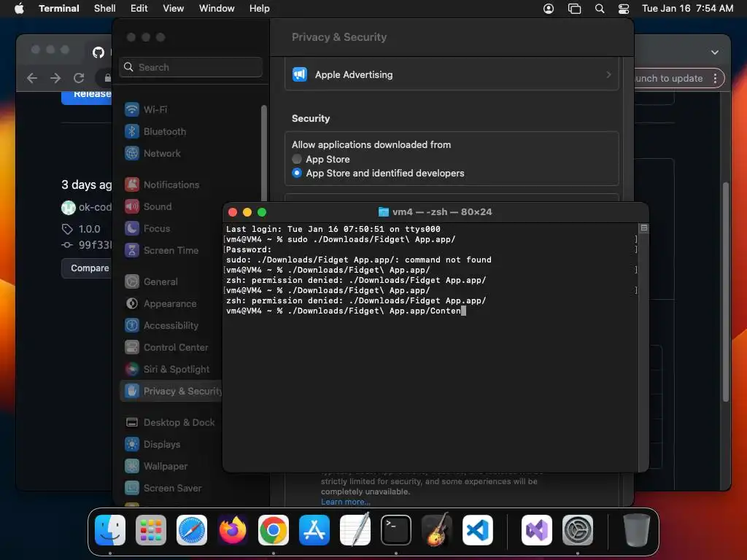Click the Settings sidebar scrollbar
The height and width of the screenshot is (560, 747).
[x=264, y=152]
